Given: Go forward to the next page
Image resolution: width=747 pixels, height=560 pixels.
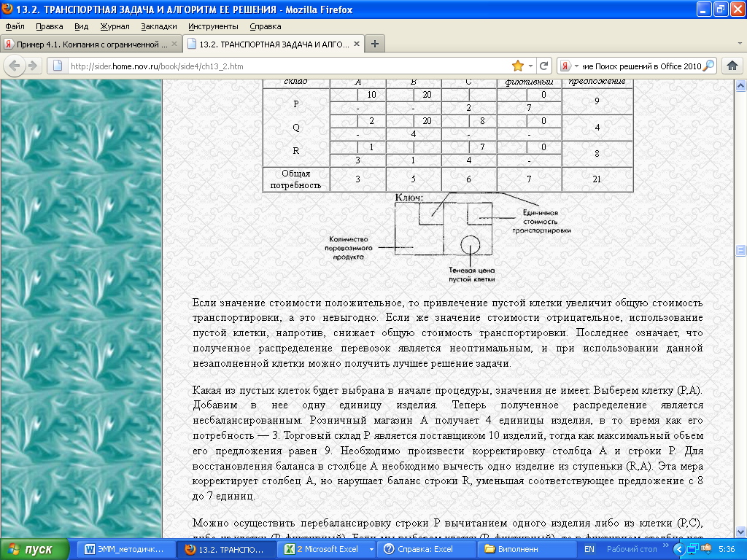Looking at the screenshot, I should pyautogui.click(x=32, y=66).
